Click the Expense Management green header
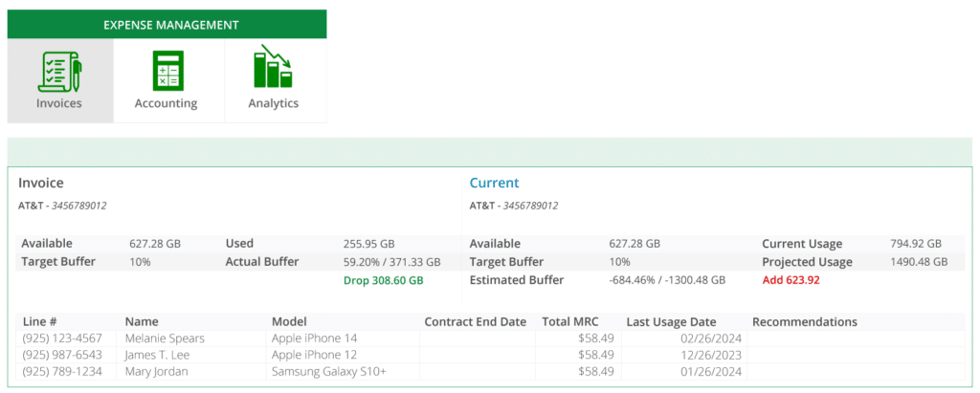980x393 pixels. click(167, 25)
